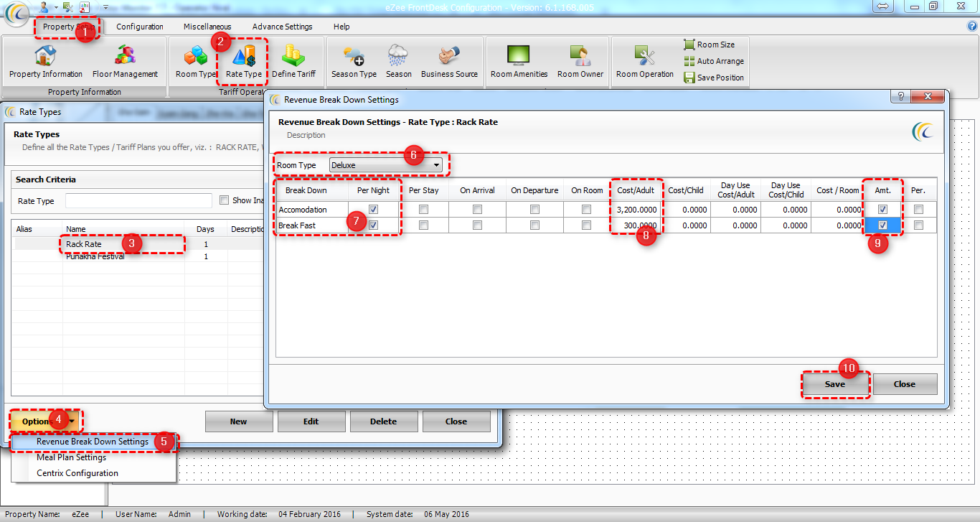Open Room Amenities
Viewport: 980px width, 522px height.
click(x=519, y=62)
